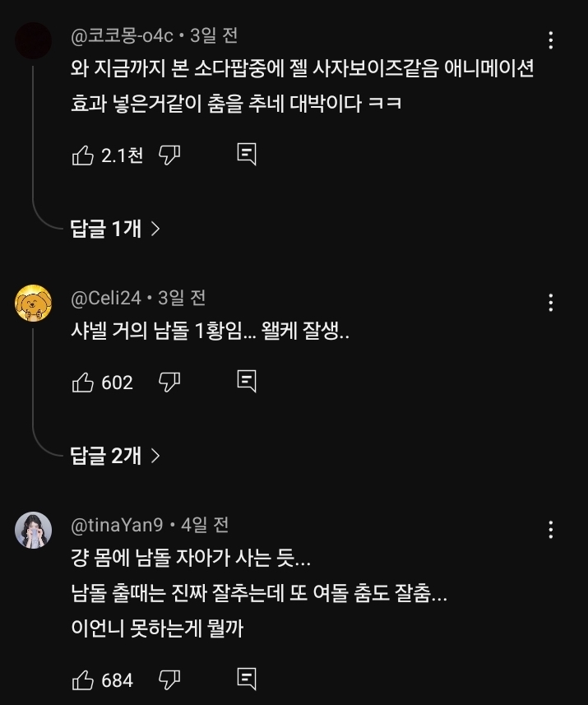Like the comment by @tinaYan9

(83, 679)
